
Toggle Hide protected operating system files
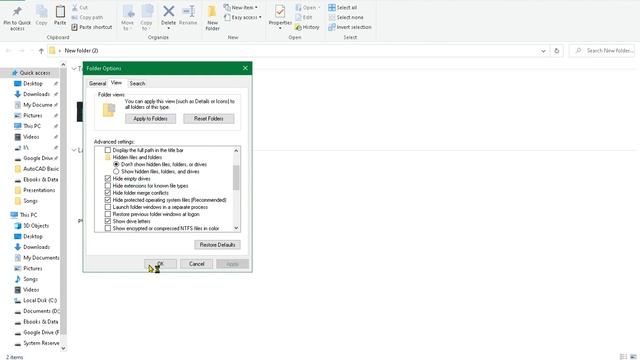pyautogui.click(x=108, y=200)
